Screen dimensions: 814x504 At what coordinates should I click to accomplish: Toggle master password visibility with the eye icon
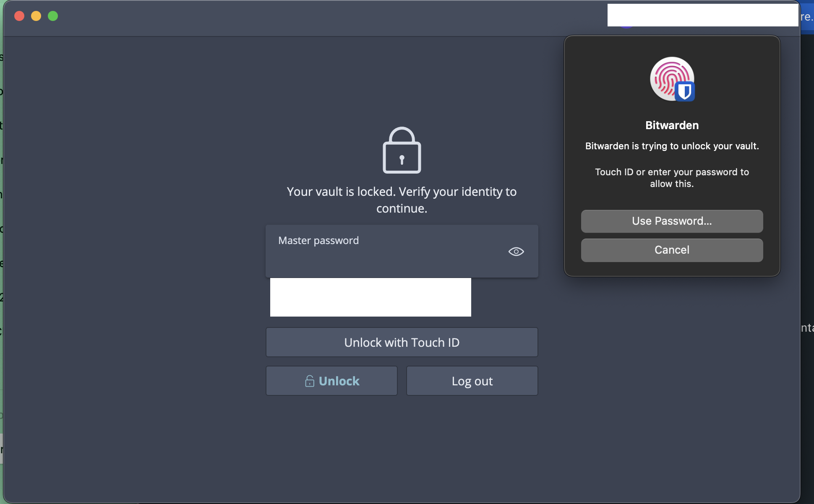516,251
